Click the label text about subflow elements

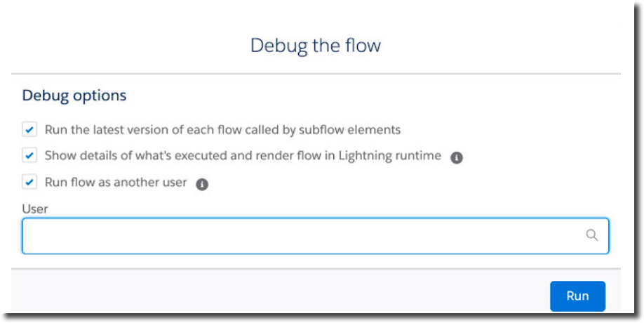(222, 131)
